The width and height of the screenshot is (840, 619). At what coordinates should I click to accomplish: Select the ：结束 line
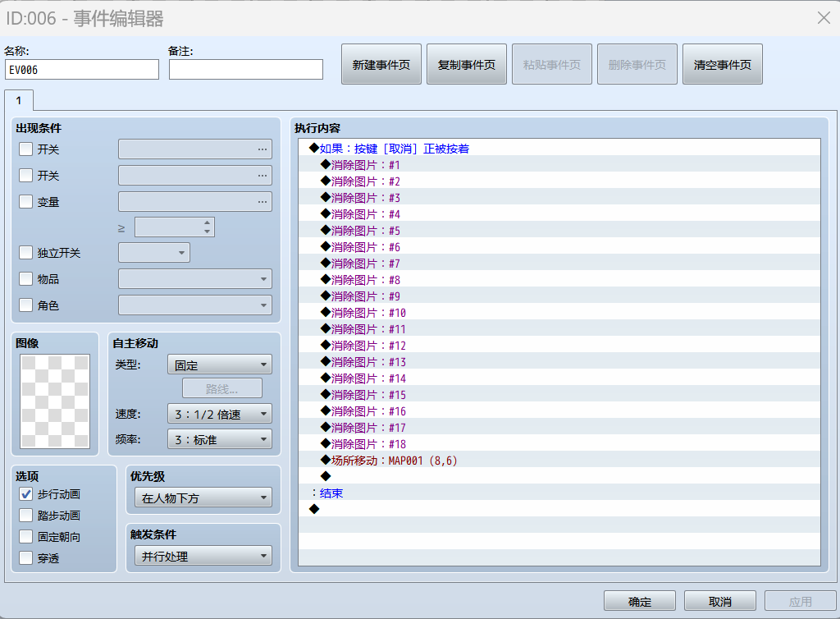[x=559, y=493]
